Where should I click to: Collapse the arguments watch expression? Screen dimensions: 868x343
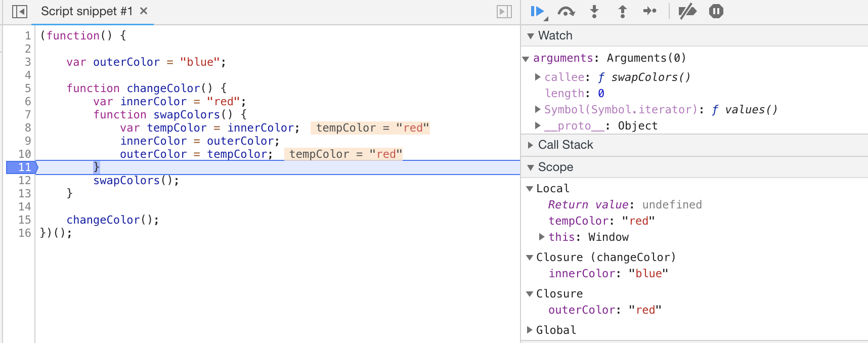[x=526, y=59]
